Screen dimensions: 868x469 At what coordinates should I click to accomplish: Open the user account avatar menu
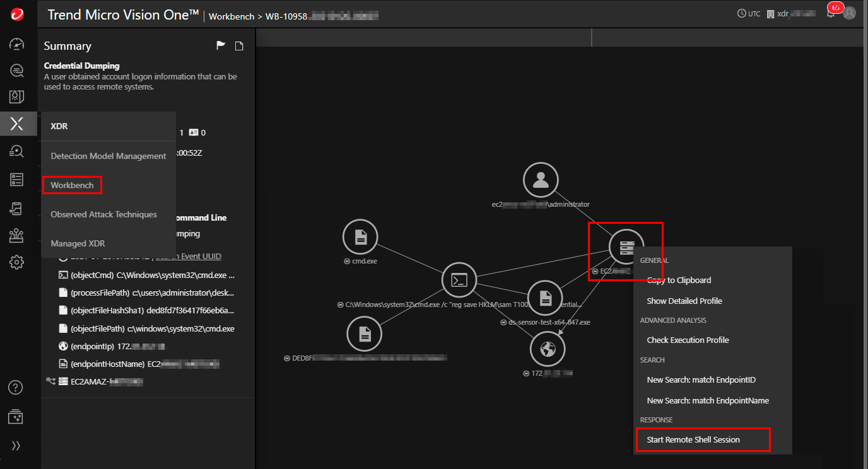coord(850,13)
